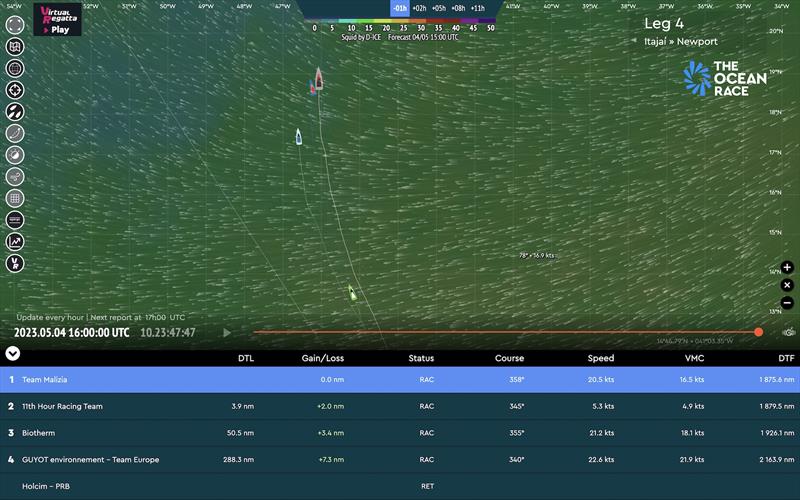Click the Squid by D-ICE credit
The height and width of the screenshot is (500, 800).
pos(361,37)
